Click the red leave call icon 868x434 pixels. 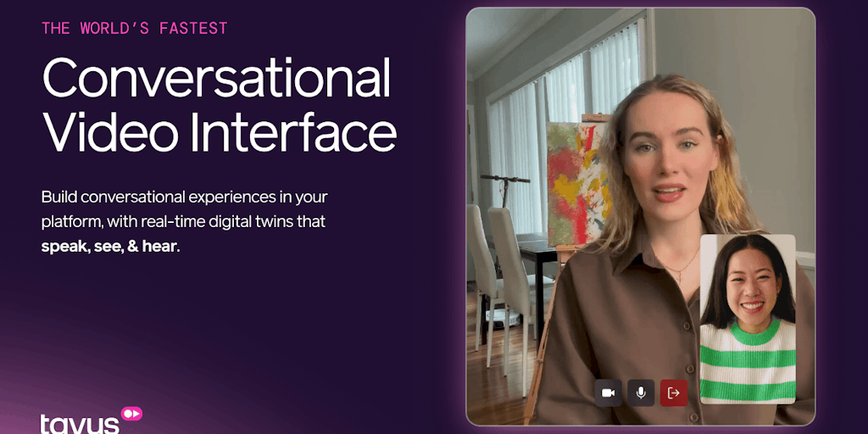674,393
